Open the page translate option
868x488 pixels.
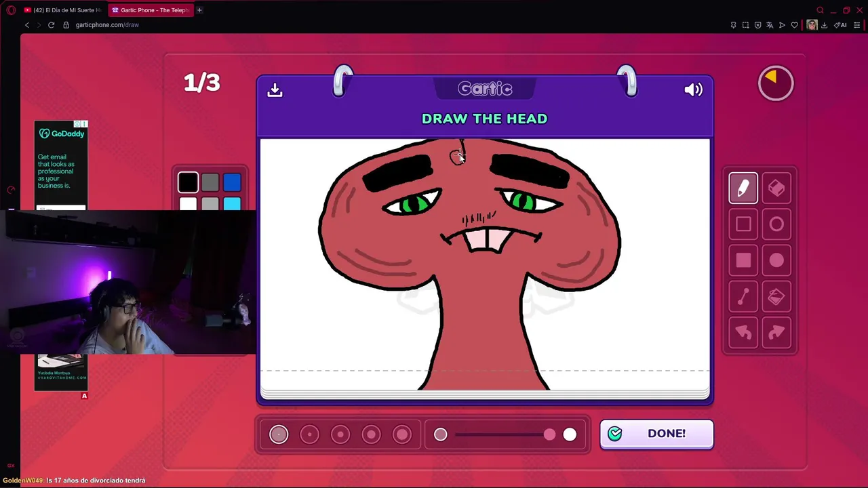coord(770,25)
